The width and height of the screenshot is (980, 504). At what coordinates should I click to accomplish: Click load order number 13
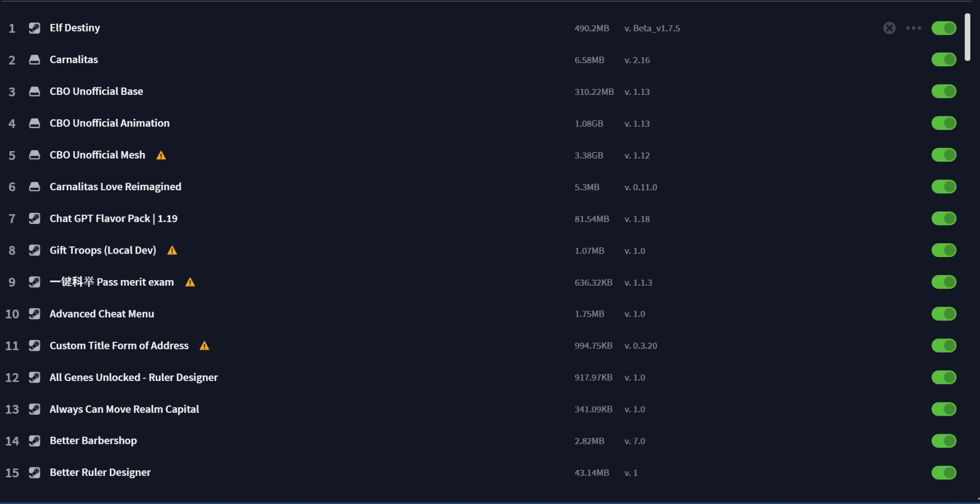[x=12, y=410]
